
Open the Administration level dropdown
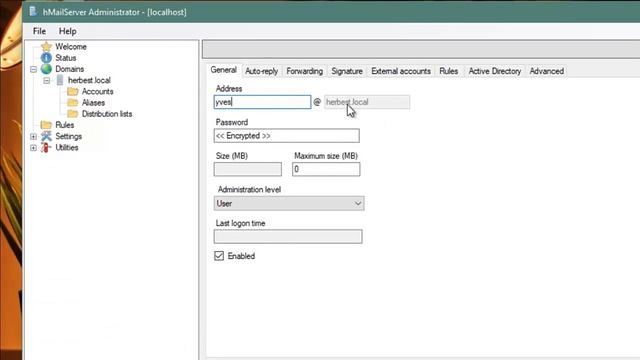pyautogui.click(x=289, y=203)
